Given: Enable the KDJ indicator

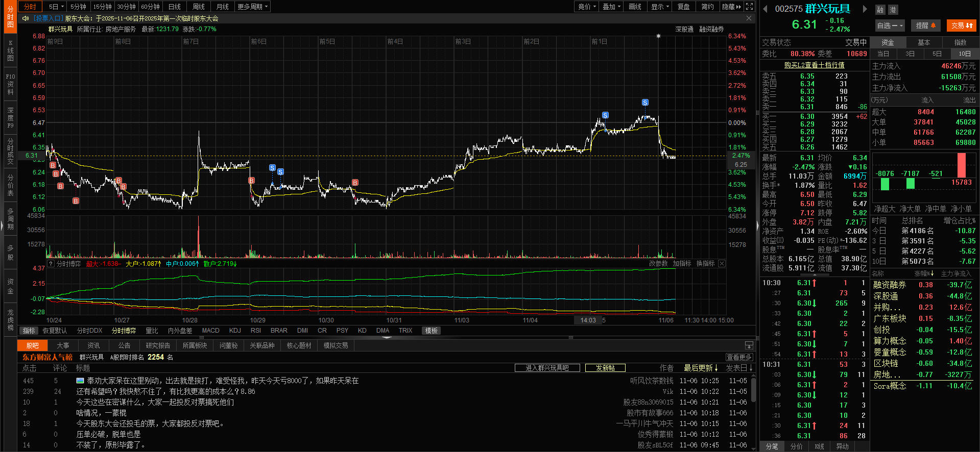Looking at the screenshot, I should pos(235,331).
